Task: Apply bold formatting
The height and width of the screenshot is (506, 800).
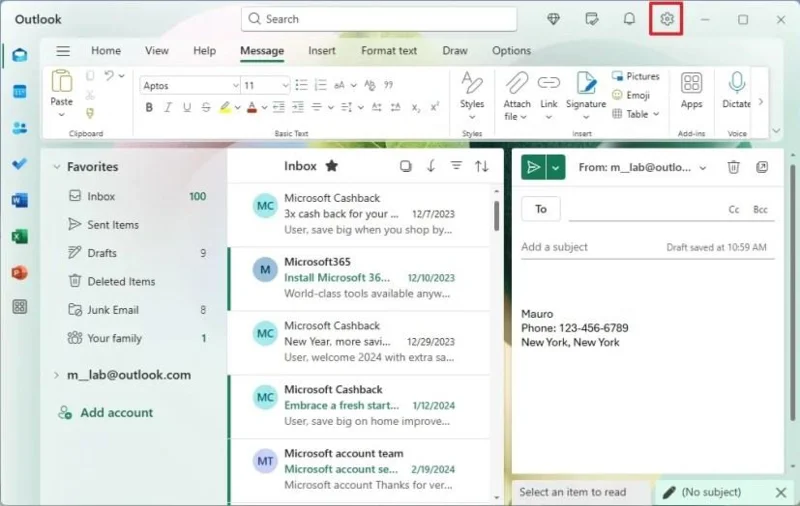Action: (x=149, y=107)
